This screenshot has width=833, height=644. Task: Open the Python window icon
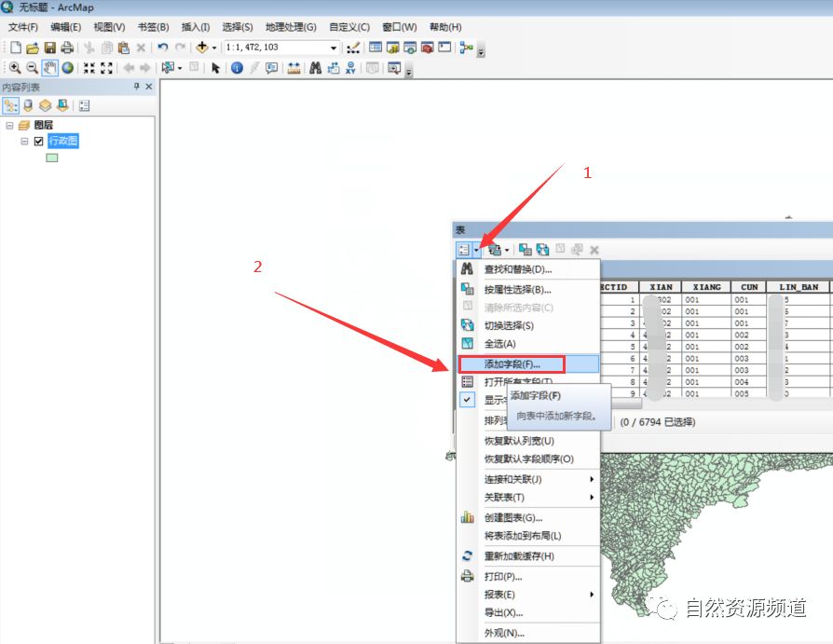[x=444, y=48]
